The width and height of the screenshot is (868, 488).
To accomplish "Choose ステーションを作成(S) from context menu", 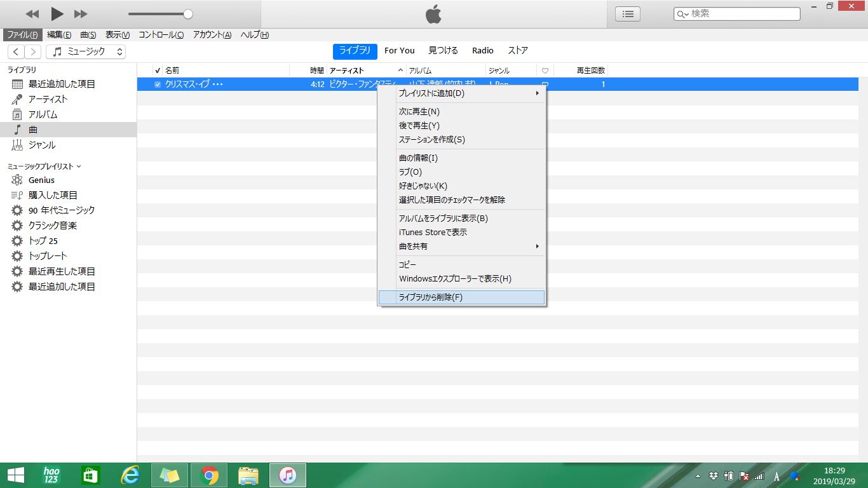I will tap(462, 140).
